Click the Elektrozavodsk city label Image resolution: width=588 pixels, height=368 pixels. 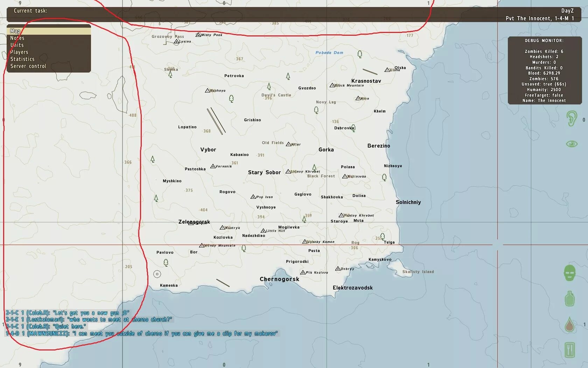pos(352,288)
